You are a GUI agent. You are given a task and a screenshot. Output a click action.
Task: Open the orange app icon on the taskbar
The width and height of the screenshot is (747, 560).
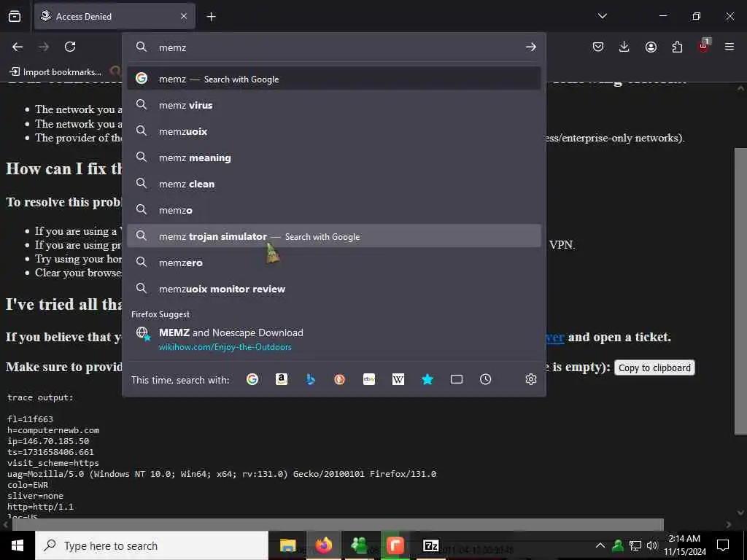[395, 545]
